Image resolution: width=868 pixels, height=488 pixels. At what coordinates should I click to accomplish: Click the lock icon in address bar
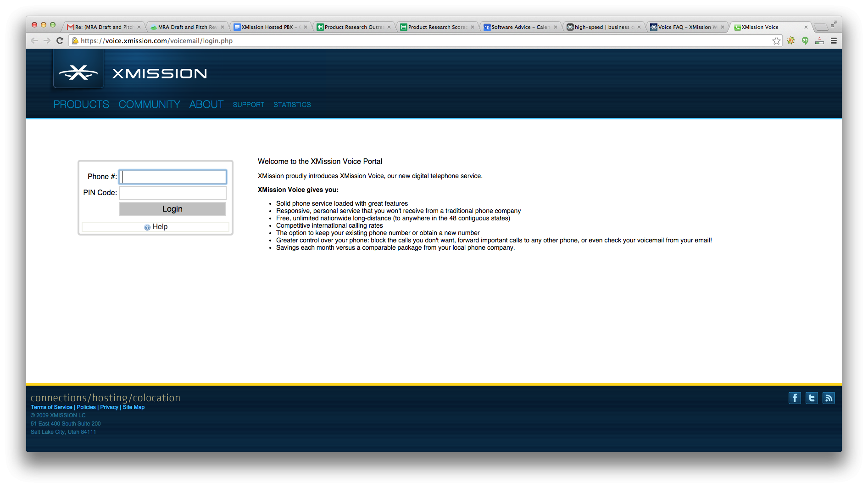coord(75,41)
